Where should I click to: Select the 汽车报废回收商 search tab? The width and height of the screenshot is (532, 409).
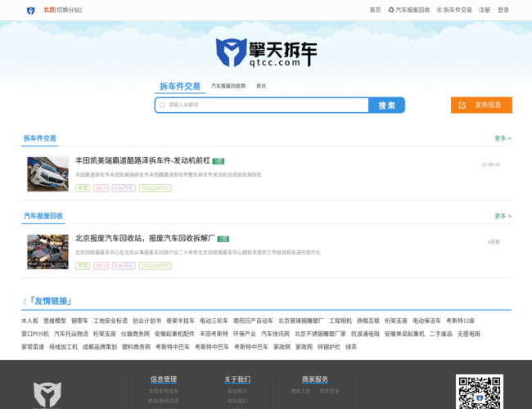click(228, 86)
